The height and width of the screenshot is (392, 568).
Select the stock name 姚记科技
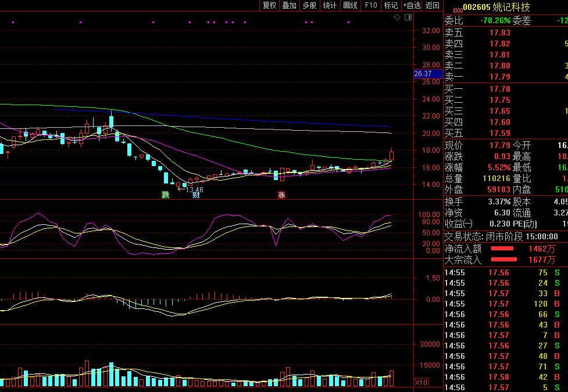point(511,7)
